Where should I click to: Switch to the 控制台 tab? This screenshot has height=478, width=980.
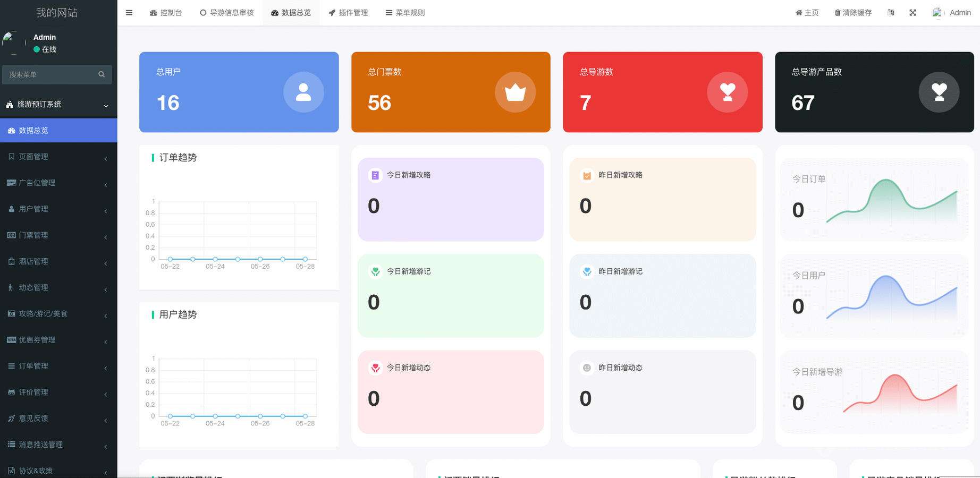tap(166, 13)
